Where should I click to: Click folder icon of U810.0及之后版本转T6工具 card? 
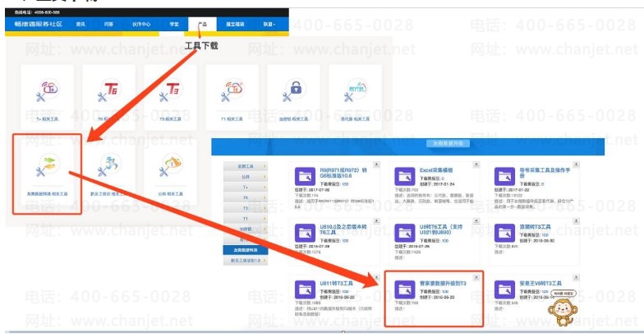click(x=306, y=234)
